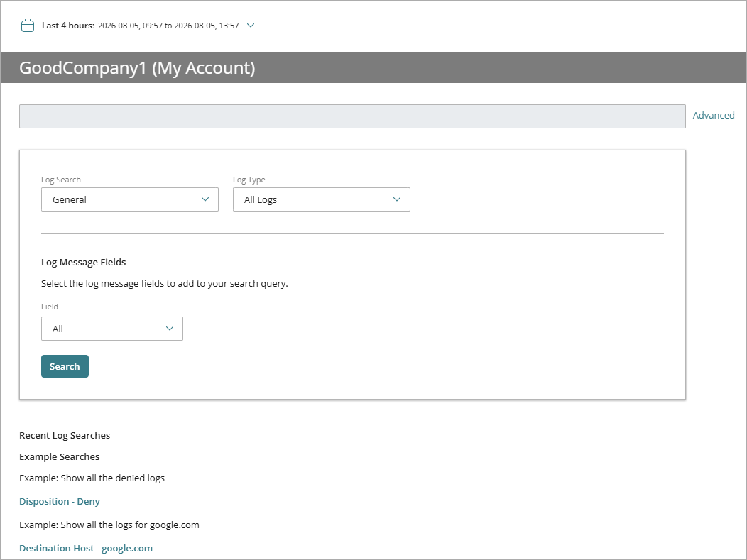Click text 'Example: Show all the logs for google.com'
Image resolution: width=747 pixels, height=560 pixels.
(x=109, y=525)
